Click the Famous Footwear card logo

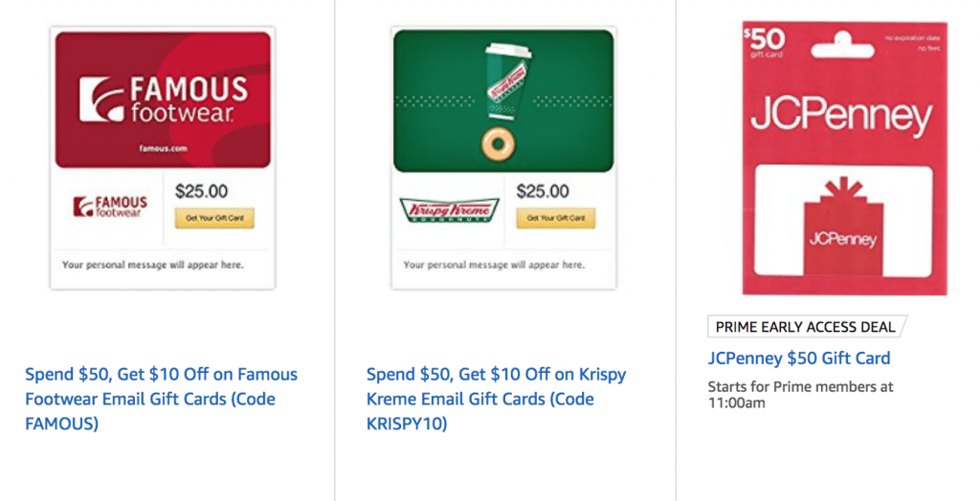click(162, 100)
